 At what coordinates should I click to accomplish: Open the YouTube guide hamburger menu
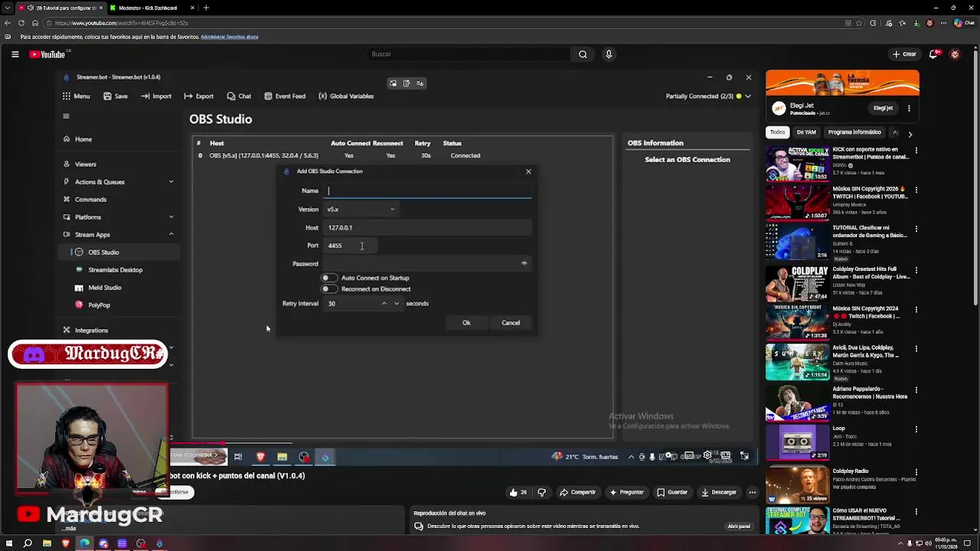coord(15,54)
